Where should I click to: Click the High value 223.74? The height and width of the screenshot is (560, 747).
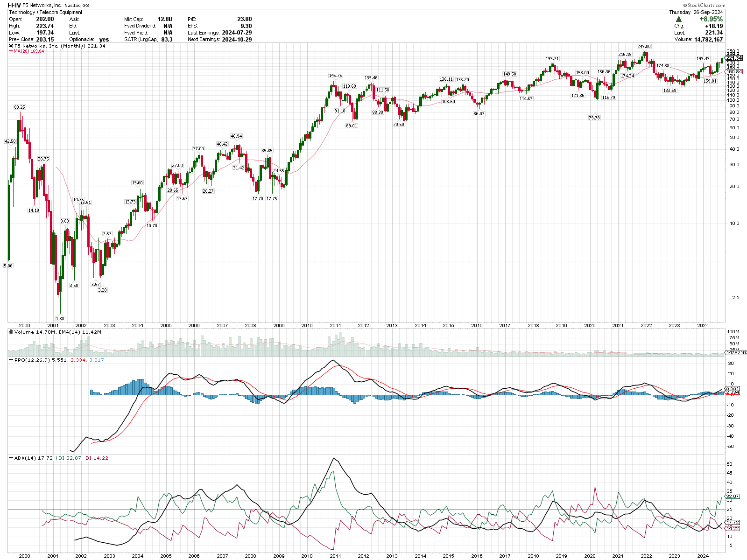[45, 26]
